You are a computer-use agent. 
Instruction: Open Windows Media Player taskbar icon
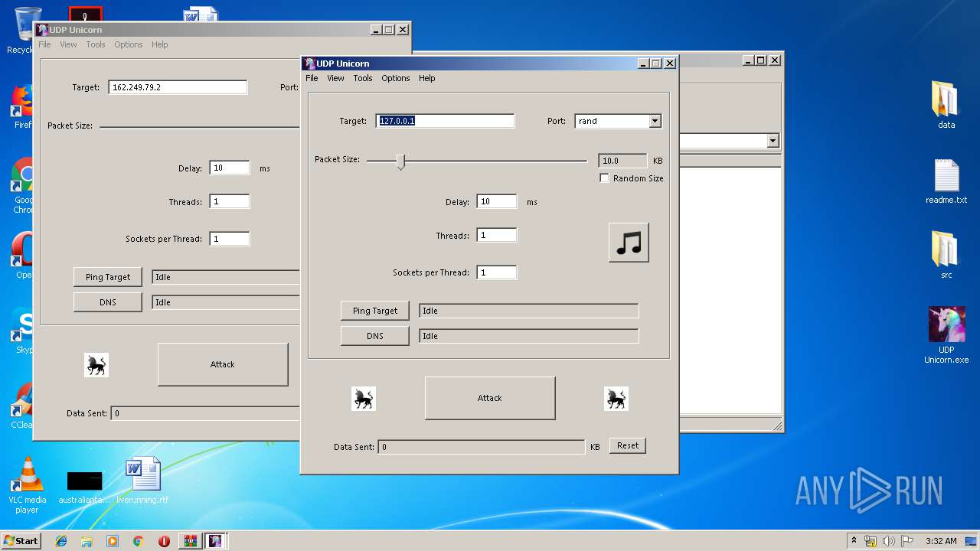pyautogui.click(x=113, y=541)
